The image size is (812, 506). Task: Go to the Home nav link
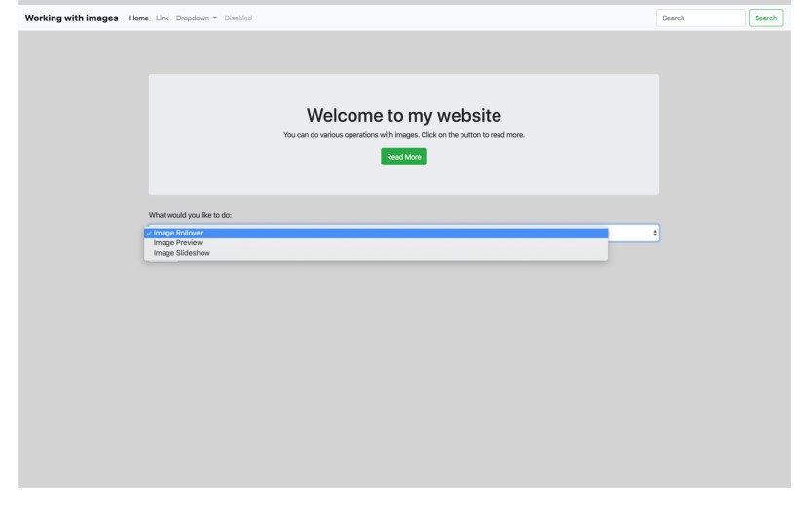tap(139, 18)
